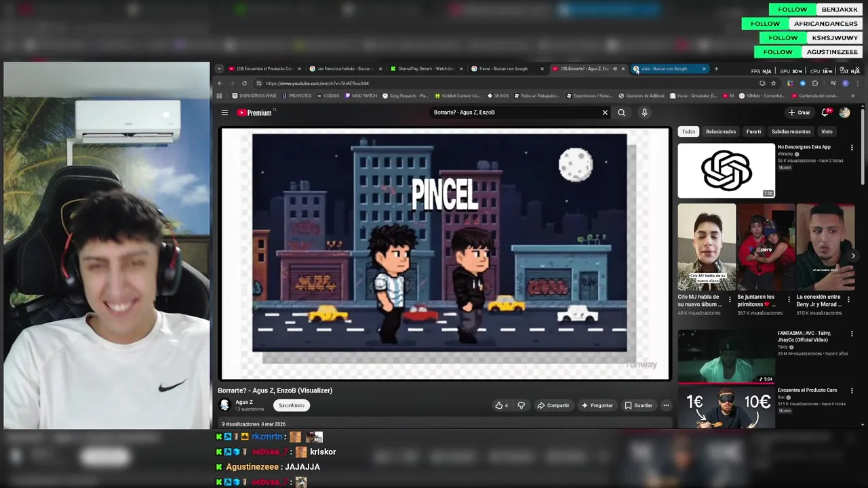
Task: Open the Crear button
Action: [799, 113]
